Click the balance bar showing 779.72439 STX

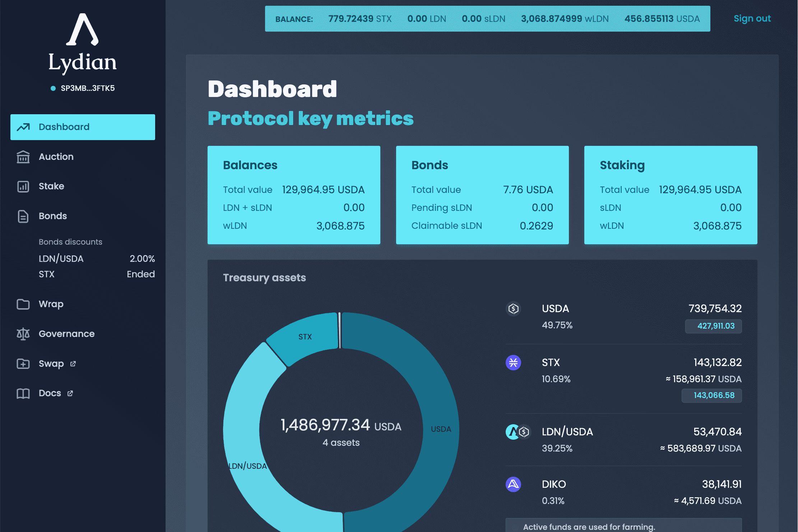pyautogui.click(x=359, y=18)
